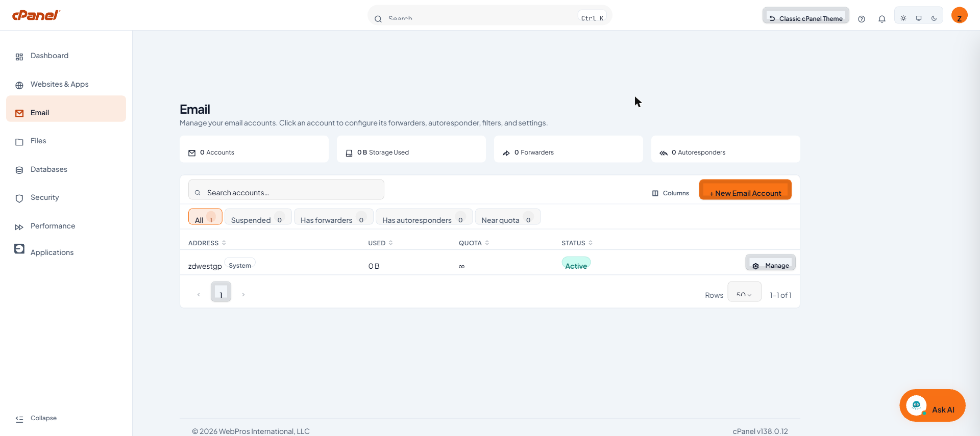Open the Rows per page dropdown

[745, 292]
